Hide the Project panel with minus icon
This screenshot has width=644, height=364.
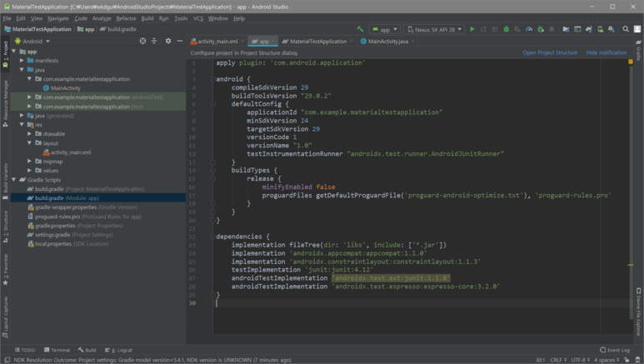(x=179, y=41)
